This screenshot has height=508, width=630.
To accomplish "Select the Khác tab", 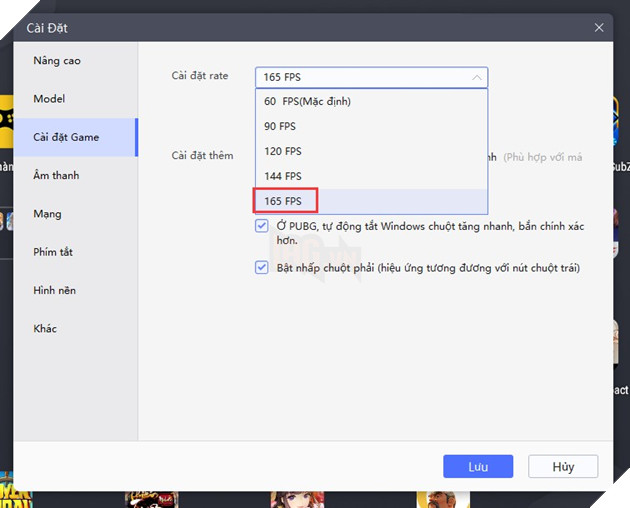I will (76, 329).
